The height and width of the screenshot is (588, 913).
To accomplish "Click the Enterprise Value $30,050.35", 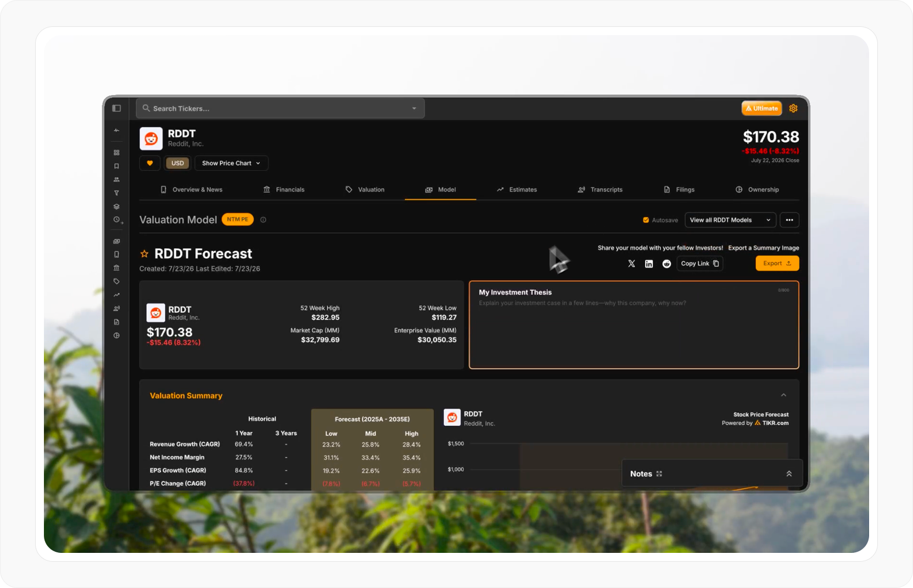I will (437, 340).
